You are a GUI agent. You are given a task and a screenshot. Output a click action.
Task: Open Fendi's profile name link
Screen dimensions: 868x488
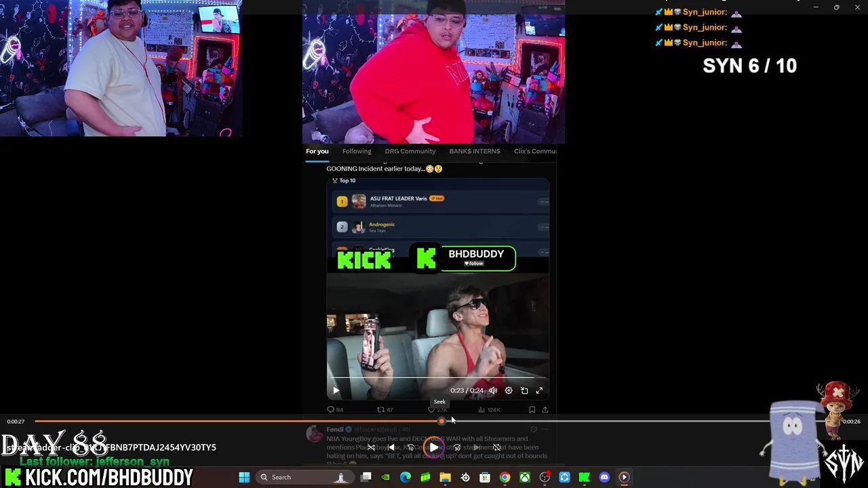click(335, 429)
